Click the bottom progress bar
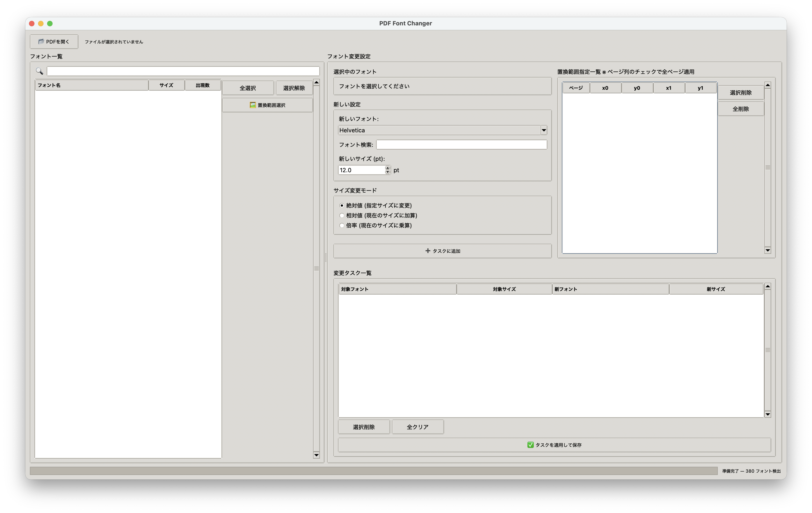Screen dimensions: 812x513 tap(373, 471)
